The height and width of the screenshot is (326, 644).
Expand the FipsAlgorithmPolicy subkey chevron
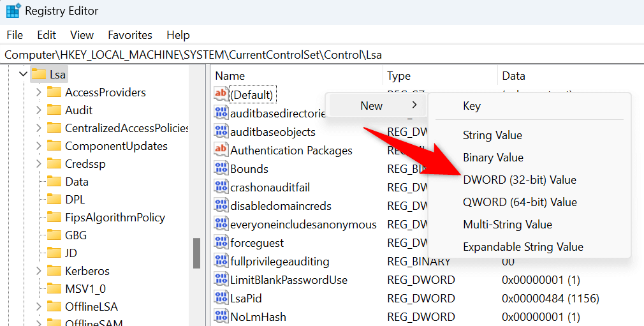pyautogui.click(x=39, y=218)
